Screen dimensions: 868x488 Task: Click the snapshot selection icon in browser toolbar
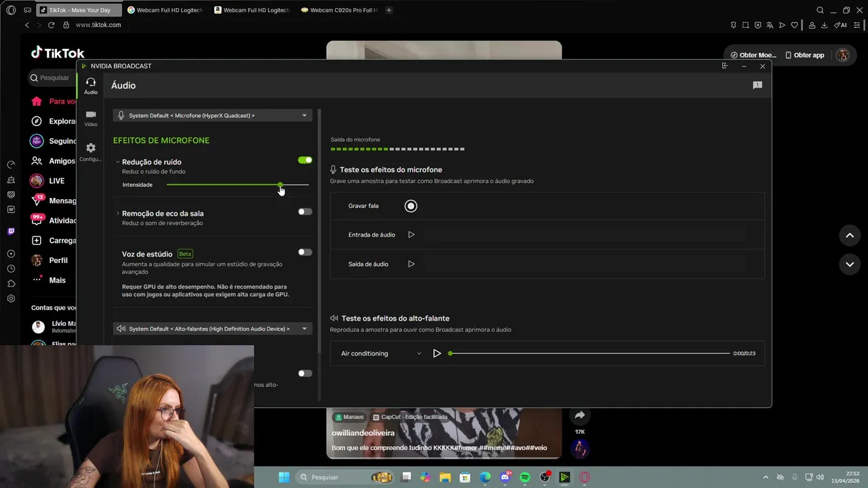[745, 25]
